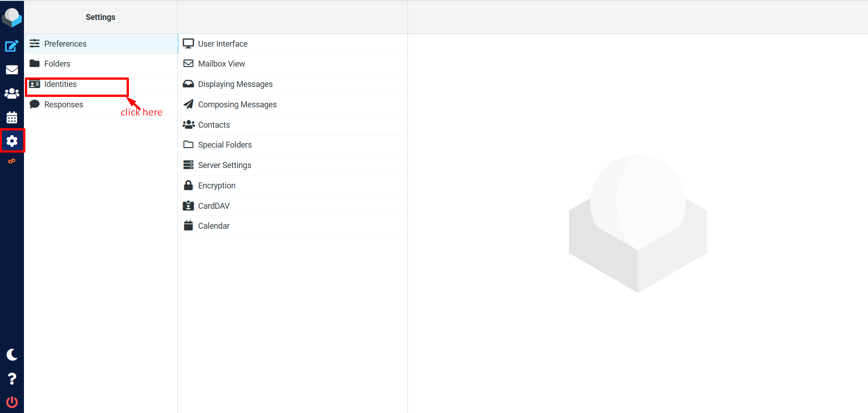Open User Interface preferences
The image size is (868, 413).
click(x=223, y=44)
